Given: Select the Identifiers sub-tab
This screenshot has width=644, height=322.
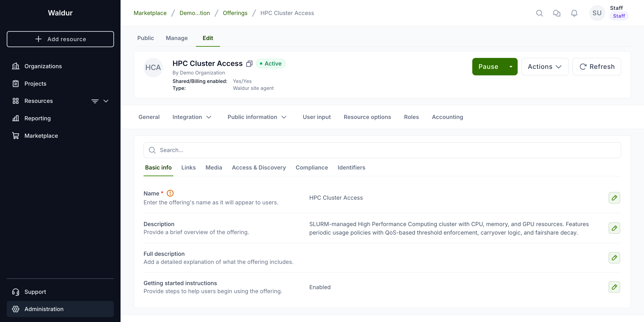Looking at the screenshot, I should pyautogui.click(x=351, y=167).
